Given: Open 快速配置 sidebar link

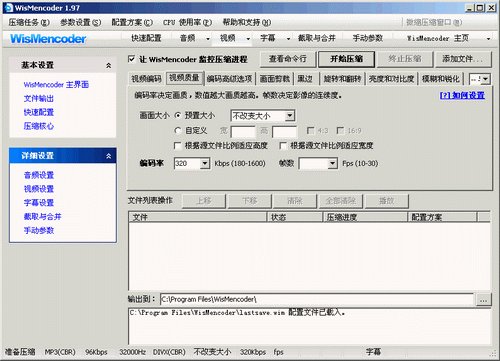Looking at the screenshot, I should click(39, 112).
